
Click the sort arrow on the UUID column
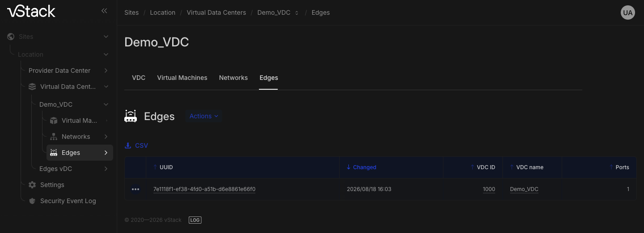coord(155,167)
